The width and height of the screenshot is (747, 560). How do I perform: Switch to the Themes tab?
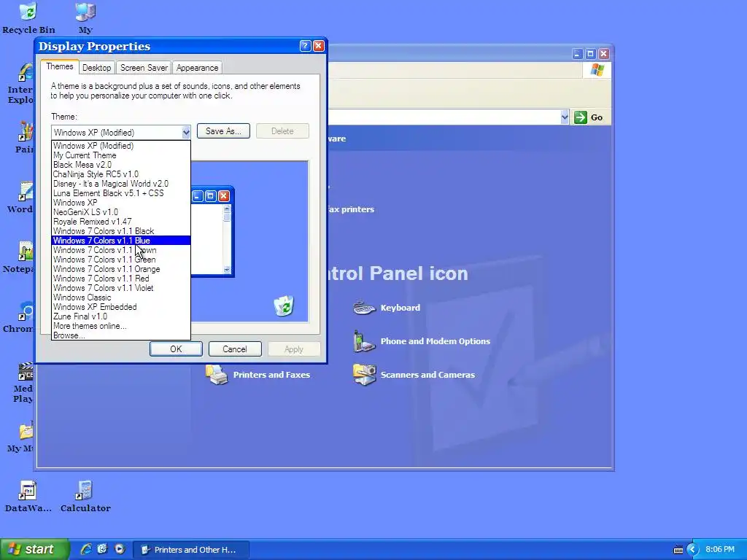(60, 66)
